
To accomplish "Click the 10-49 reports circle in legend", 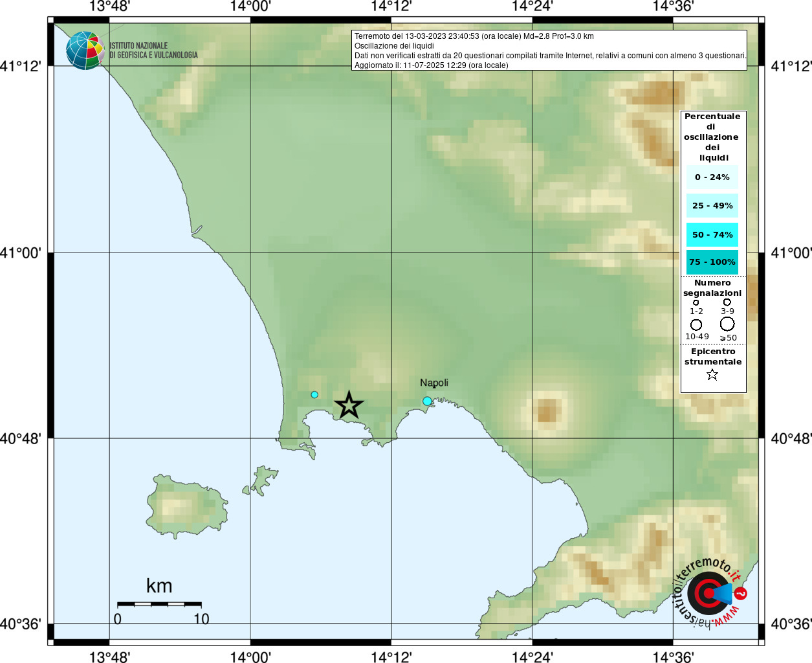I will [696, 324].
